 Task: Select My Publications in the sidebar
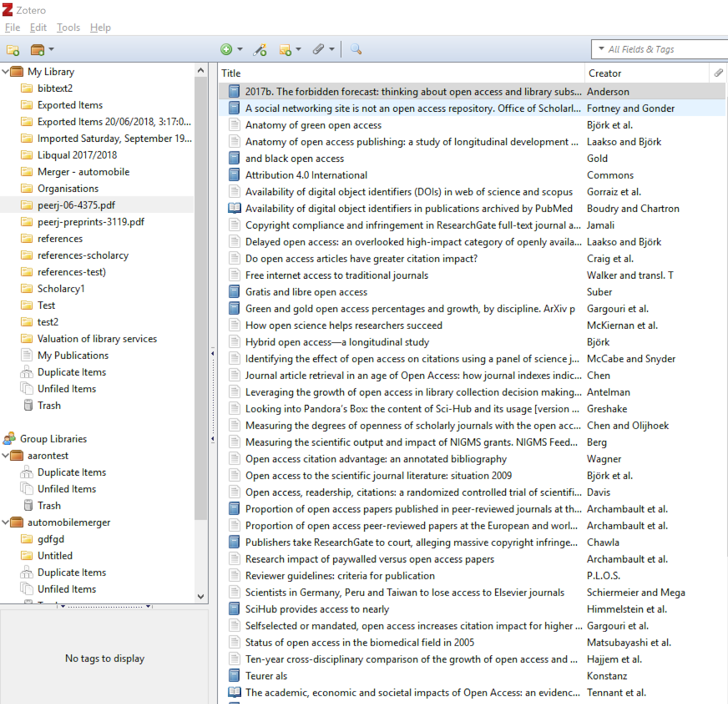pos(73,355)
